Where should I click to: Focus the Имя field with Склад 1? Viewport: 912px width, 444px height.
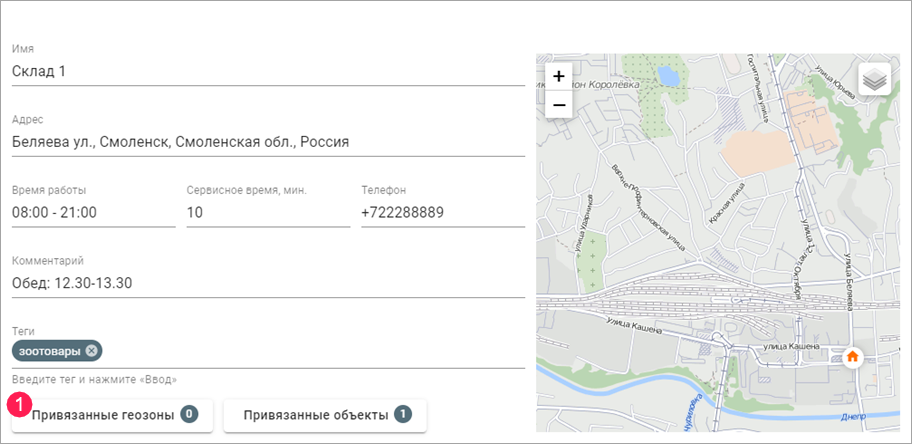tap(268, 72)
